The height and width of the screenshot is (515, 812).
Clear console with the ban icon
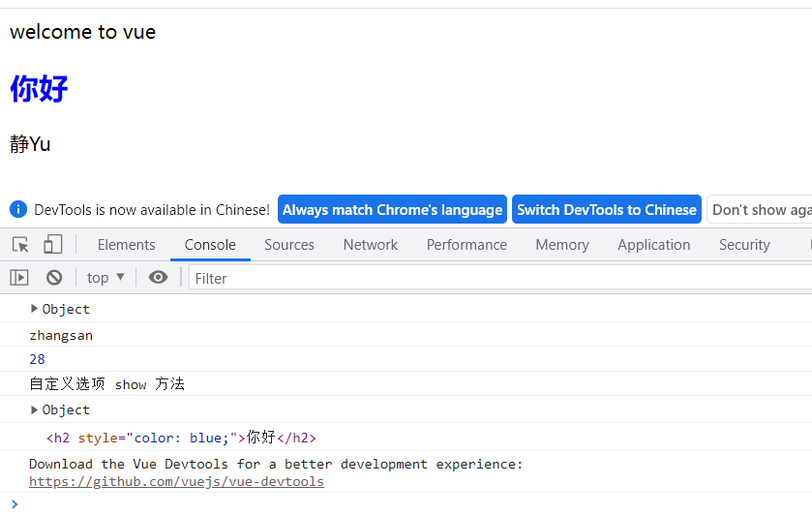pyautogui.click(x=54, y=278)
